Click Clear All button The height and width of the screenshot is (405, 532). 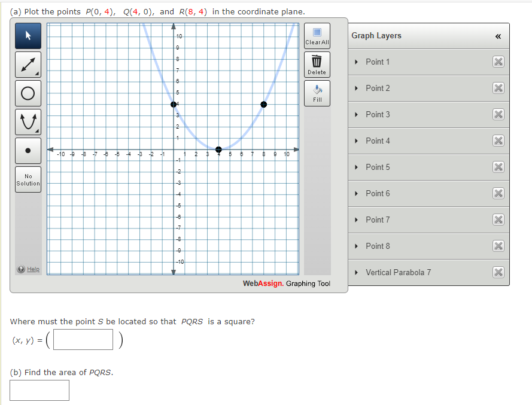(317, 36)
